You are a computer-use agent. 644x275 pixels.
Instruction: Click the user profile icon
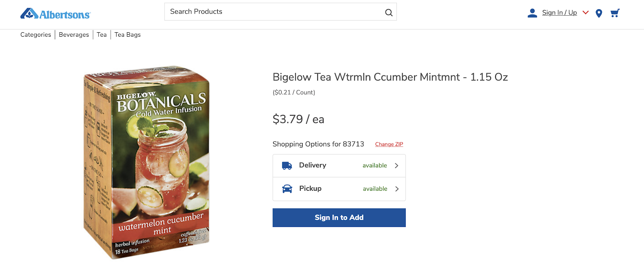(532, 13)
